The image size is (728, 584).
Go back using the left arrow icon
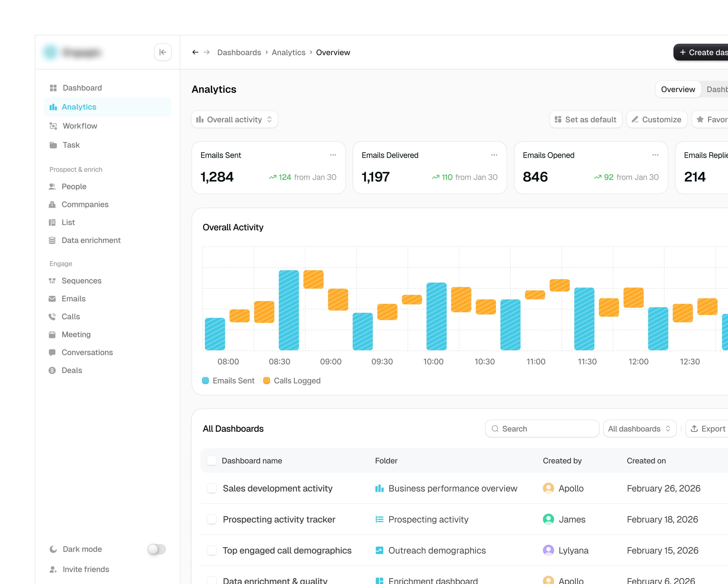coord(195,52)
